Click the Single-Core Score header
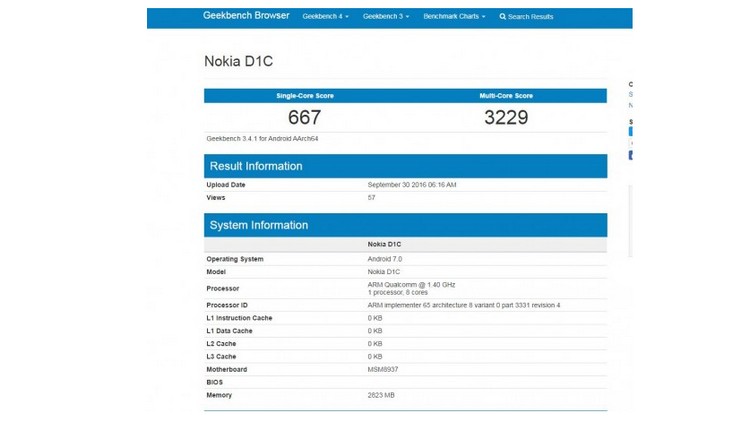This screenshot has height=422, width=750. (305, 96)
